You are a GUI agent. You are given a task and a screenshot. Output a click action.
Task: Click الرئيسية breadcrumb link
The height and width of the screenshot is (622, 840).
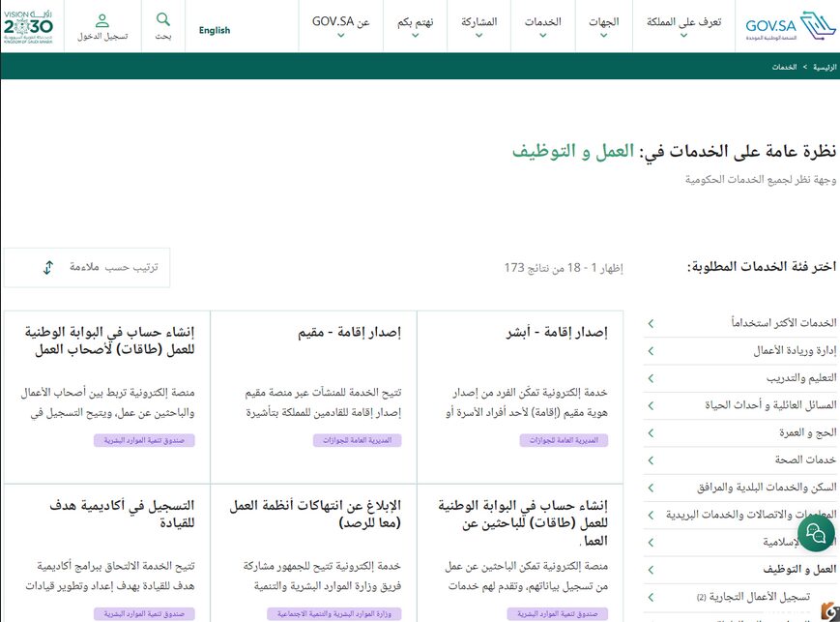[825, 67]
